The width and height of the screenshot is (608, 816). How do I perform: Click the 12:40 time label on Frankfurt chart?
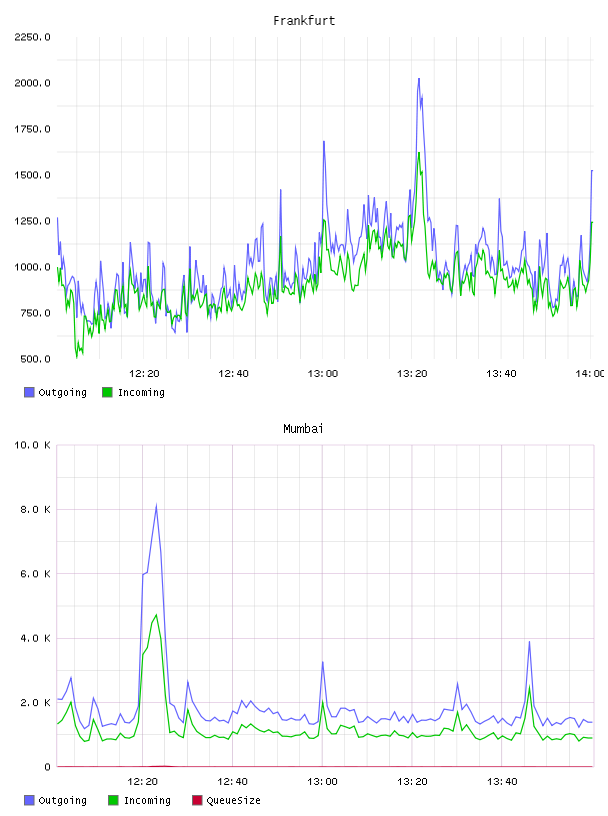[233, 374]
